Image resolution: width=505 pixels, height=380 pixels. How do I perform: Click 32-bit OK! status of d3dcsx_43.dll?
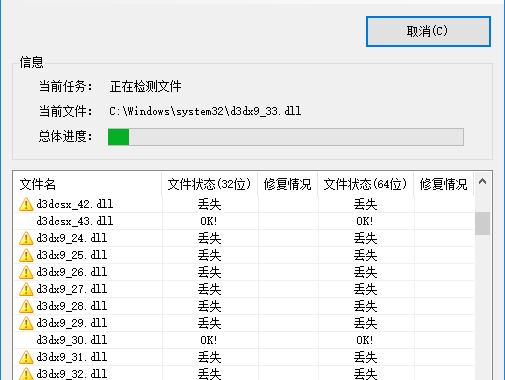tap(209, 221)
